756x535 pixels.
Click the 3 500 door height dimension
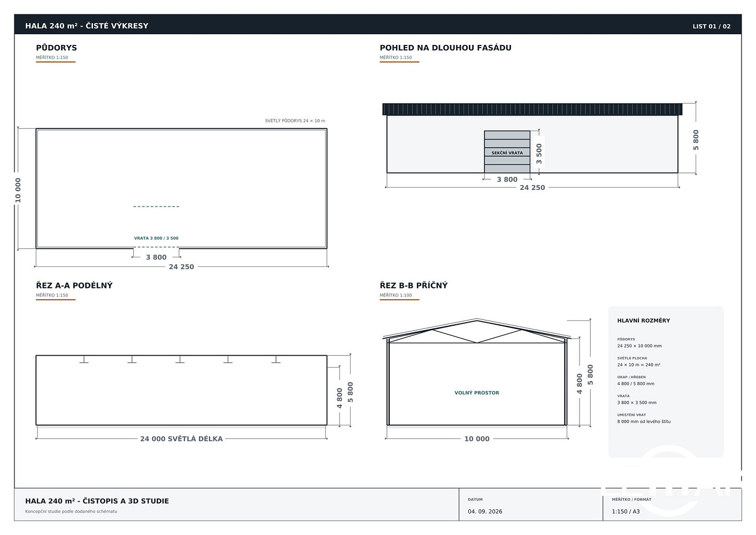(x=539, y=154)
